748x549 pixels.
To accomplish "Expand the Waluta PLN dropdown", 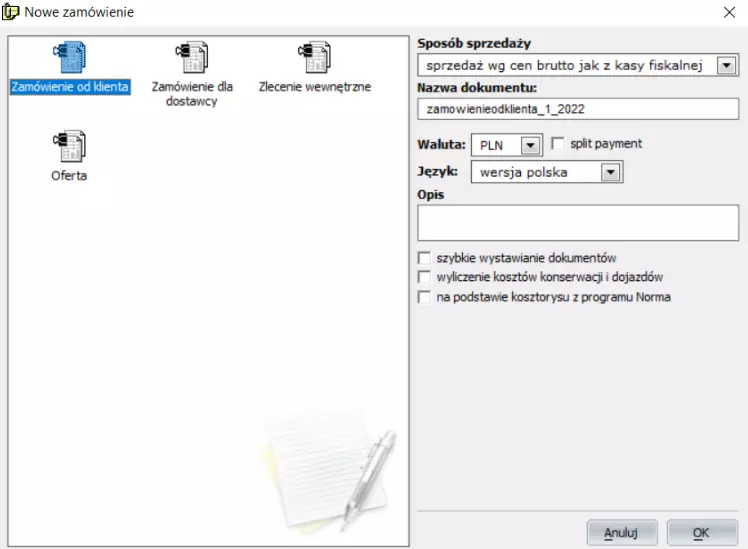I will coord(530,145).
